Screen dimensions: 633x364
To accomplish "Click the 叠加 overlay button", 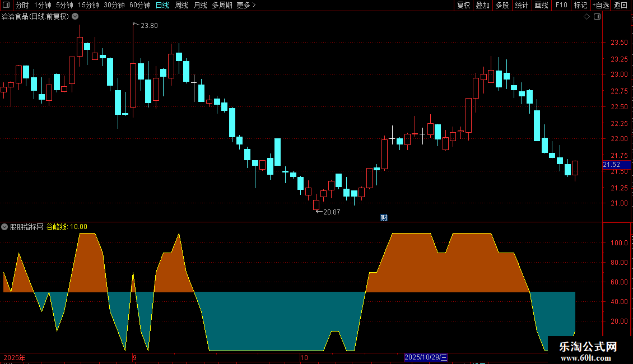I will coord(482,5).
